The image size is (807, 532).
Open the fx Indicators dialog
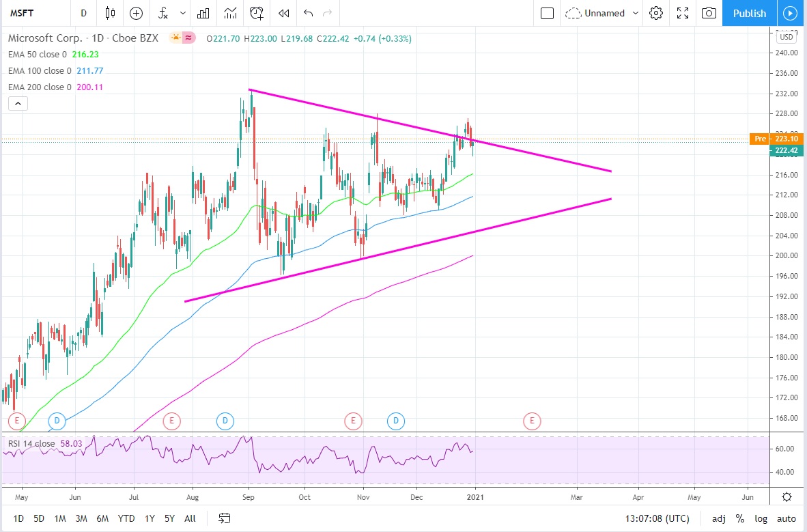[162, 13]
